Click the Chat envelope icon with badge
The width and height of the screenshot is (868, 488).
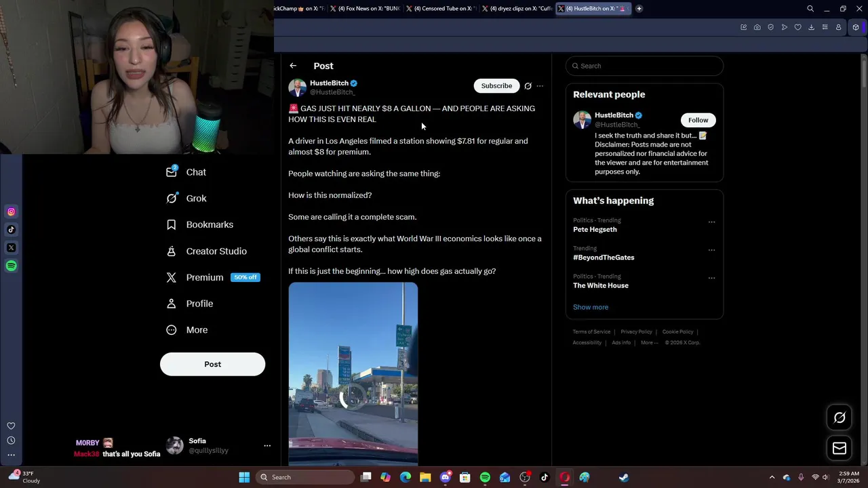coord(172,171)
